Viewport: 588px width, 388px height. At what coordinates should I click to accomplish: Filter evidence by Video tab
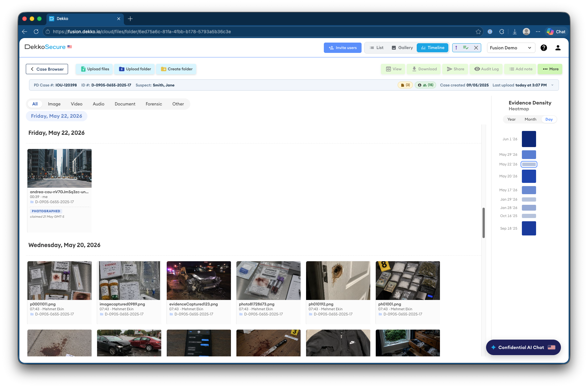point(76,104)
